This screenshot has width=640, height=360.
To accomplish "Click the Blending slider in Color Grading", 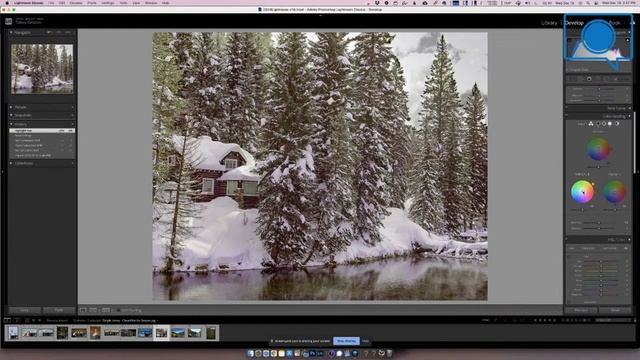I will (x=599, y=223).
